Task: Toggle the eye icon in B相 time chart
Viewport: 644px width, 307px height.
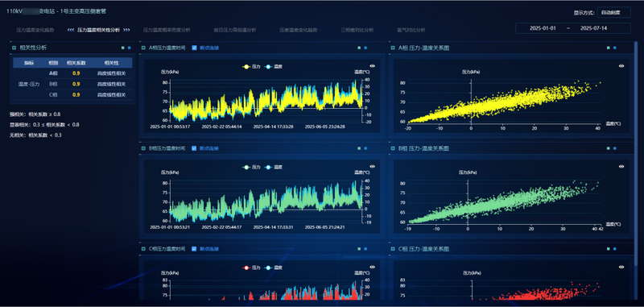Action: click(372, 167)
